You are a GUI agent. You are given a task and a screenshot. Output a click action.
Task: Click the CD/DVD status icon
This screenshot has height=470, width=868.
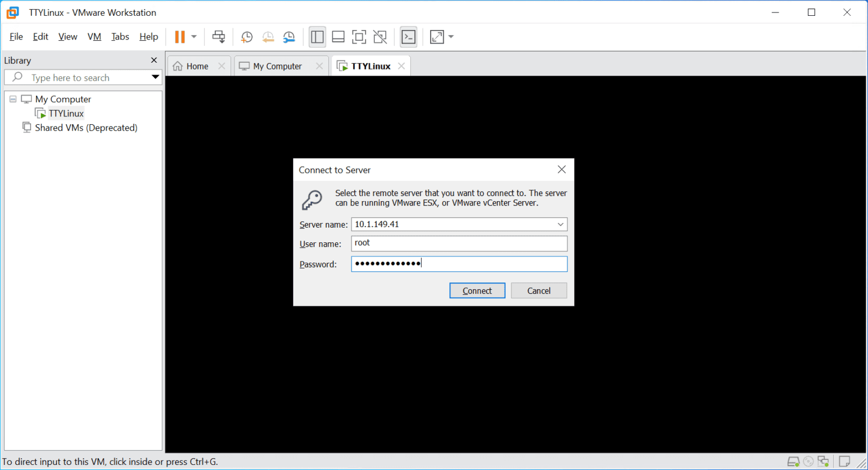pyautogui.click(x=808, y=462)
